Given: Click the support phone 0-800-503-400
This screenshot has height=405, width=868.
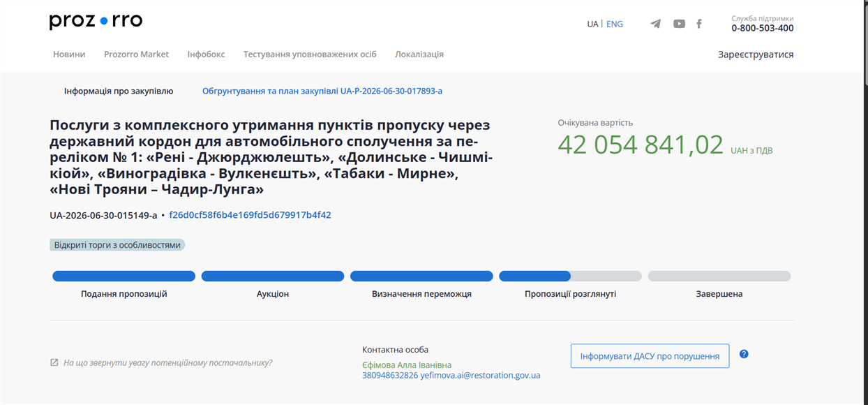Looking at the screenshot, I should point(763,29).
